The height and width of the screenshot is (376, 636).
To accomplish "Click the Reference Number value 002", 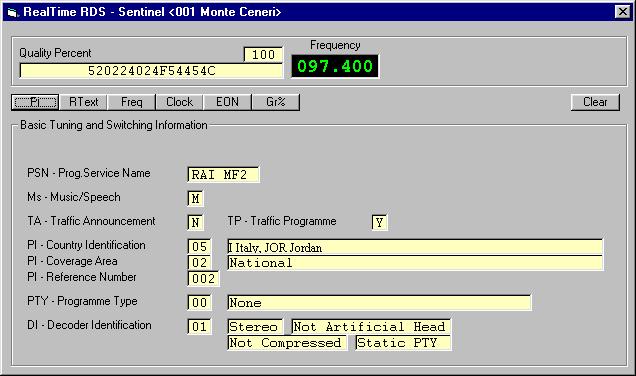I will click(203, 279).
